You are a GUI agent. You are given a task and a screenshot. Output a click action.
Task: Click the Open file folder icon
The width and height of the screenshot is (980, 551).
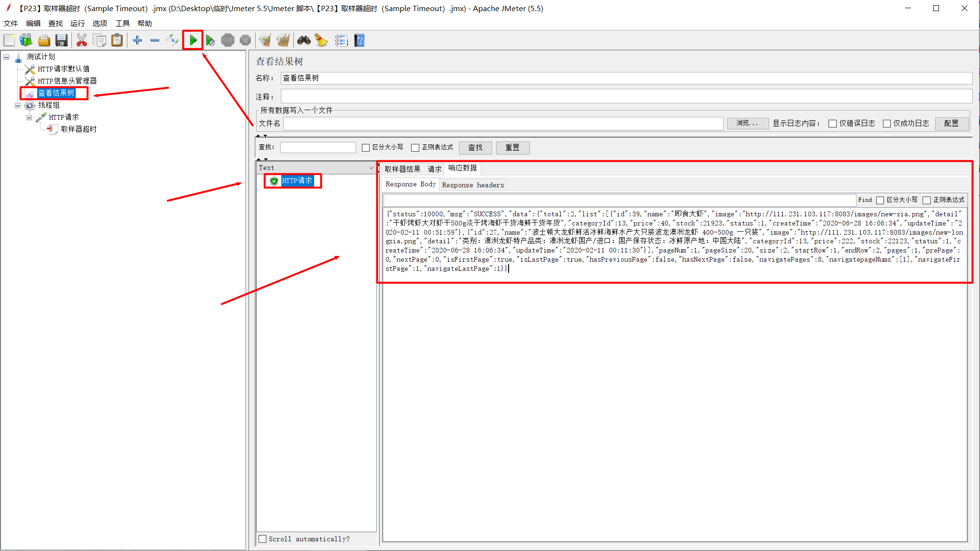(x=44, y=41)
